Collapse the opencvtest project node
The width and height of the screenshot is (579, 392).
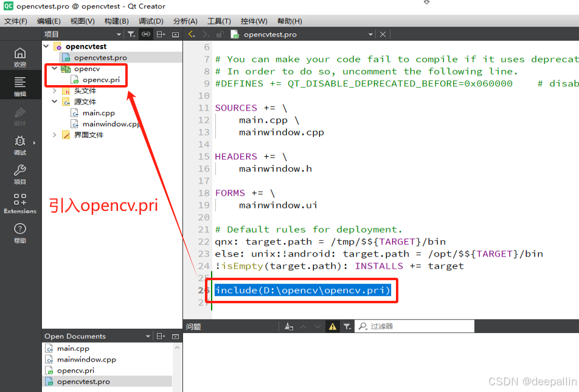coord(46,46)
